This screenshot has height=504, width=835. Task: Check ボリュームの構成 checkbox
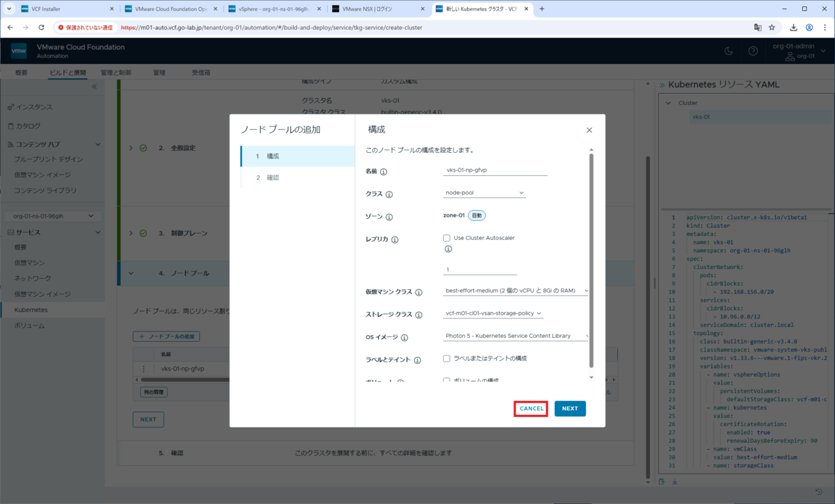click(447, 380)
